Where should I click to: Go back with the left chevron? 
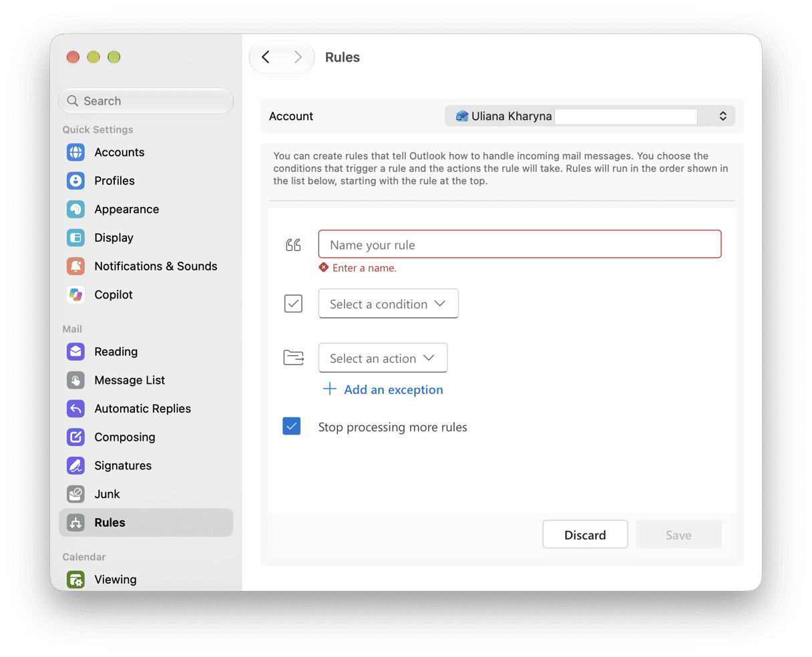pos(266,57)
